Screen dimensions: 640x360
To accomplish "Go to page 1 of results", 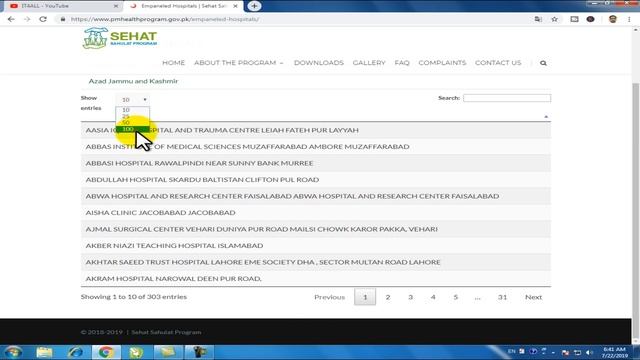I will coord(365,297).
